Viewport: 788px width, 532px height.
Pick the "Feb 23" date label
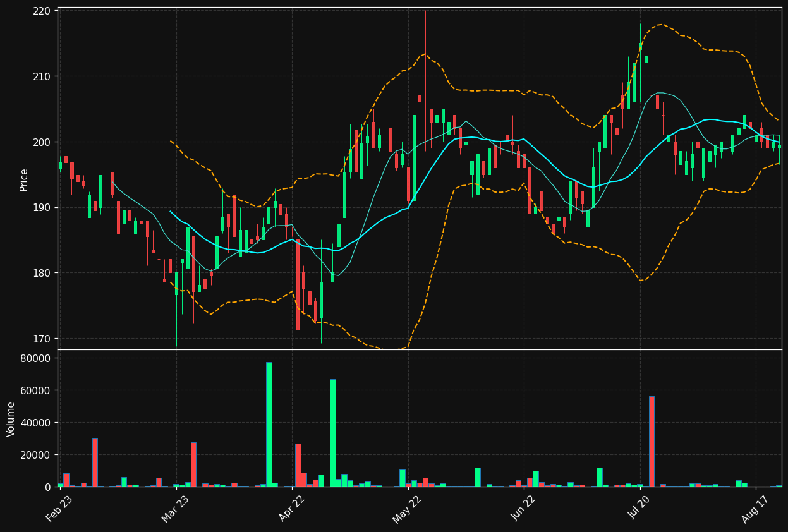point(59,509)
